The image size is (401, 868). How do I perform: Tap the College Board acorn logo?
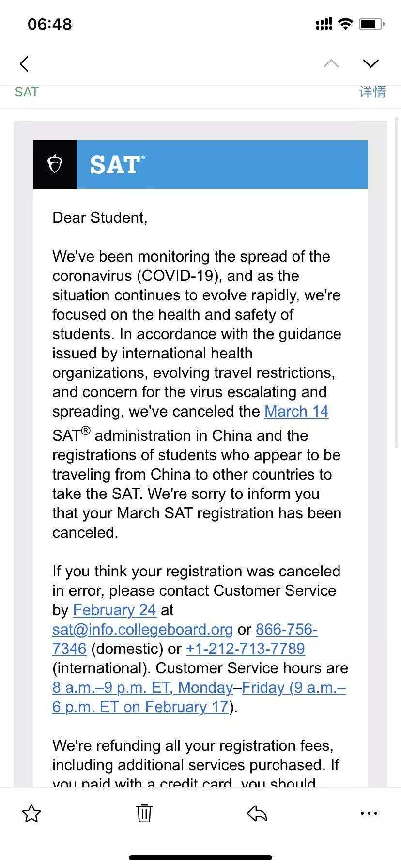55,165
